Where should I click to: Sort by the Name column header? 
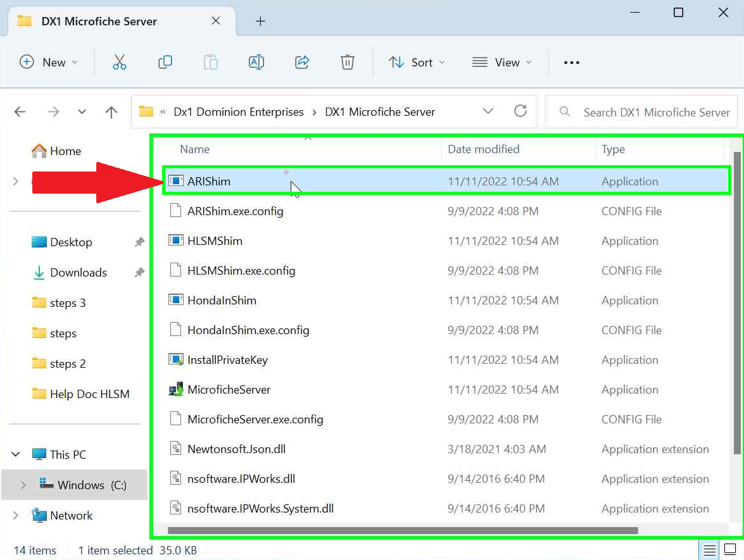(194, 149)
